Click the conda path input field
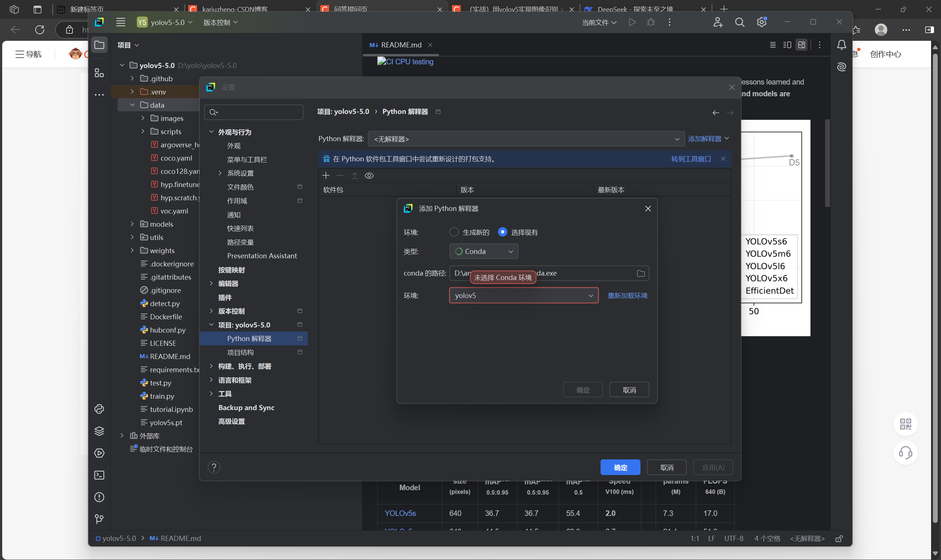This screenshot has height=560, width=941. click(x=549, y=273)
